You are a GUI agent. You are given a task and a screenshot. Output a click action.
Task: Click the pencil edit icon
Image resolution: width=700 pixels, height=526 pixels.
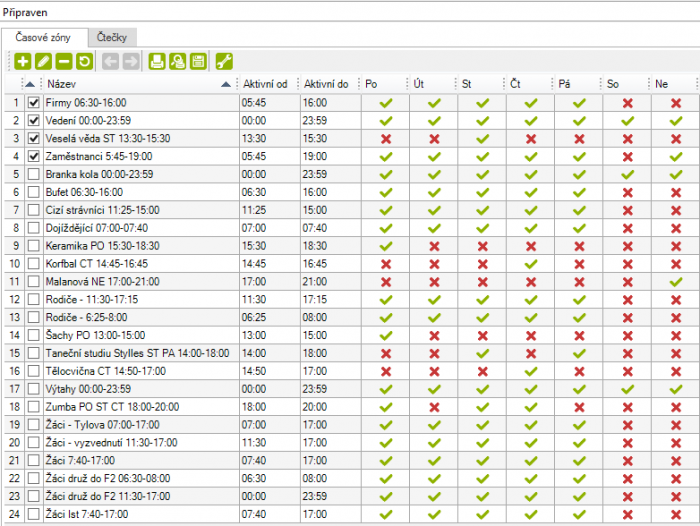click(43, 62)
